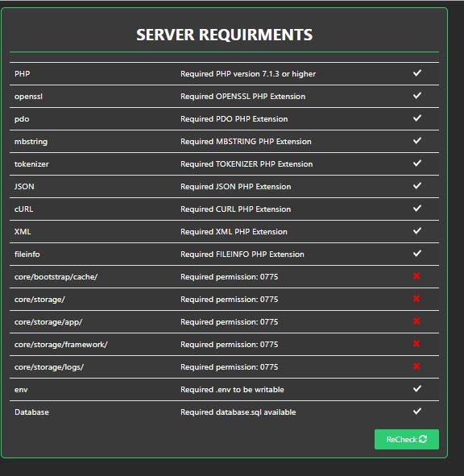Click 'Required database.sql available' text
The width and height of the screenshot is (464, 476).
click(x=238, y=412)
